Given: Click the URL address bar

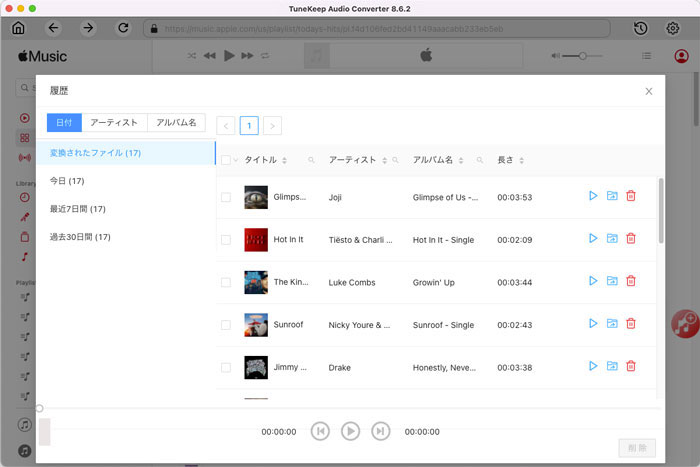Looking at the screenshot, I should pyautogui.click(x=377, y=29).
